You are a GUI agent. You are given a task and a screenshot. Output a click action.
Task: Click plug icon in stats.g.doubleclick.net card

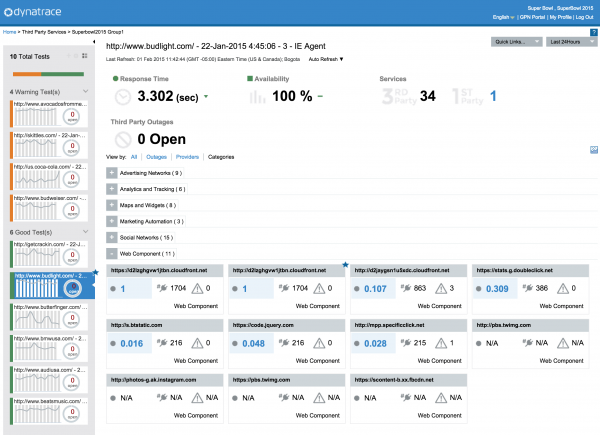pos(527,288)
